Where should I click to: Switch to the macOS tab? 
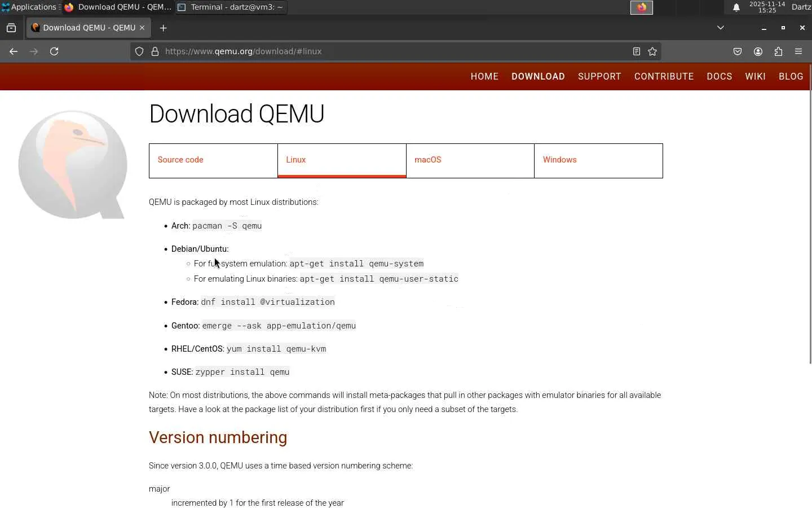click(470, 161)
